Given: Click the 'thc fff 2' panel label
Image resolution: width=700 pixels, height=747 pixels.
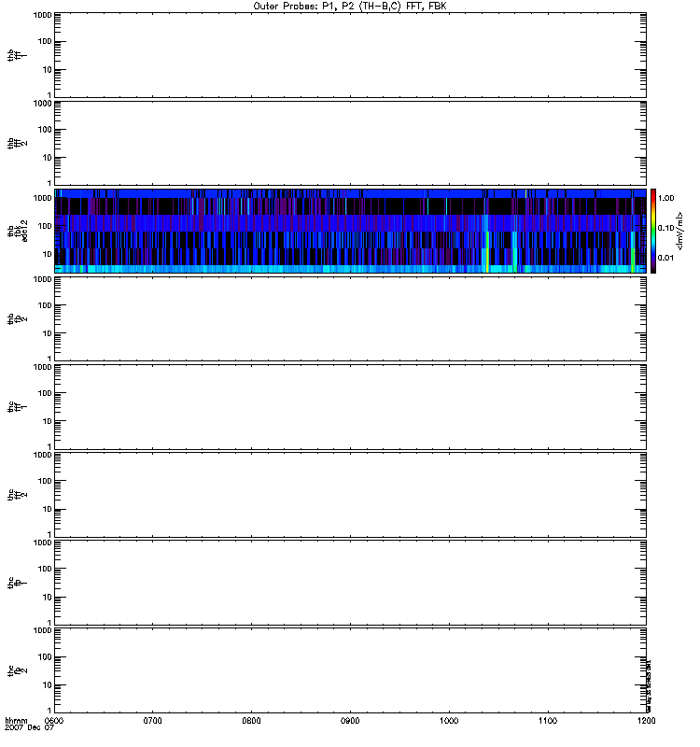Looking at the screenshot, I should (17, 495).
